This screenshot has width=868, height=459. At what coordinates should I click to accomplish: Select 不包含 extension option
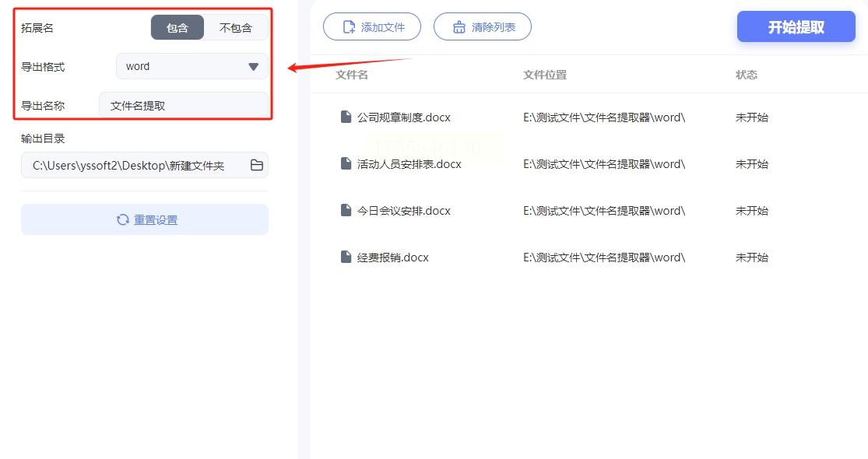coord(236,27)
